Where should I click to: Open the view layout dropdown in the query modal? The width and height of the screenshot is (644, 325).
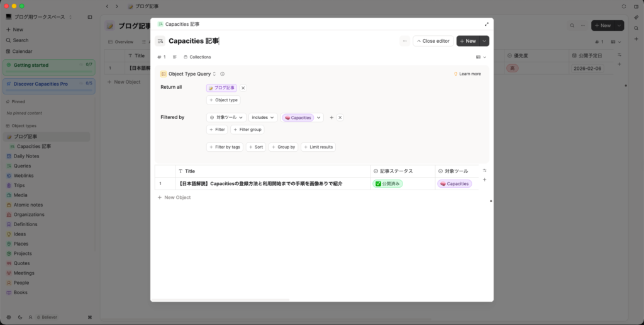click(x=481, y=57)
